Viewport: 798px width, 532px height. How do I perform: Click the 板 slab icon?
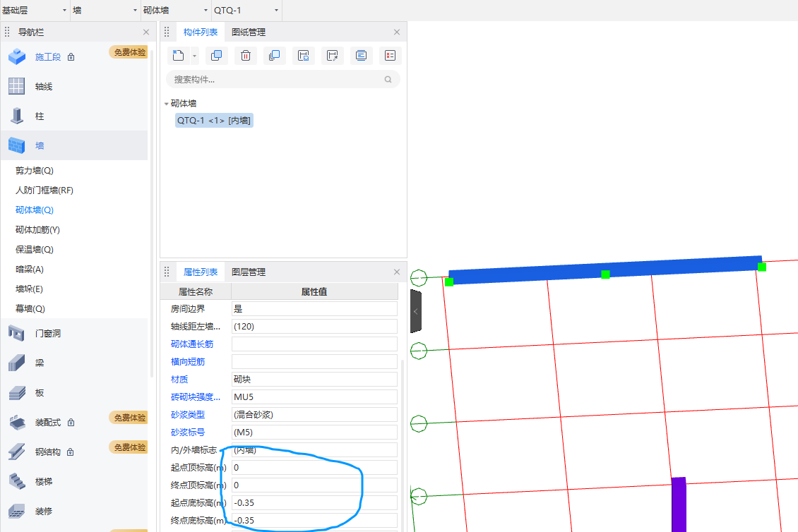point(17,392)
